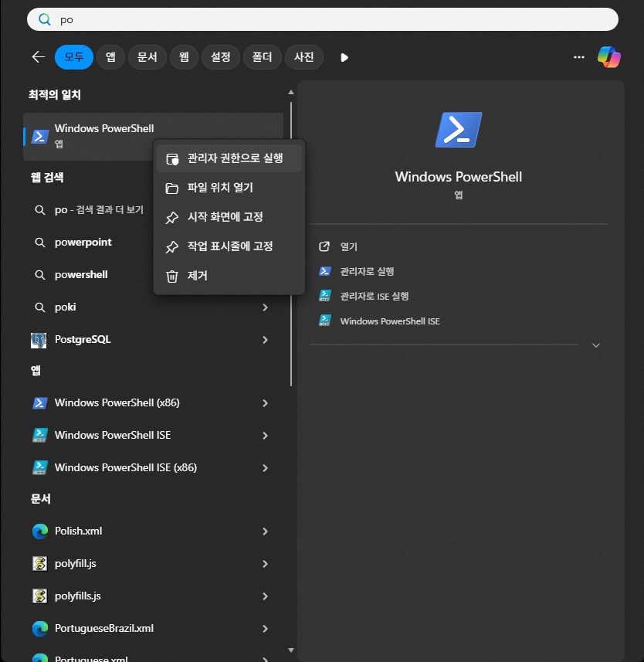This screenshot has width=644, height=662.
Task: Click the trash icon beside 제거
Action: tap(171, 276)
